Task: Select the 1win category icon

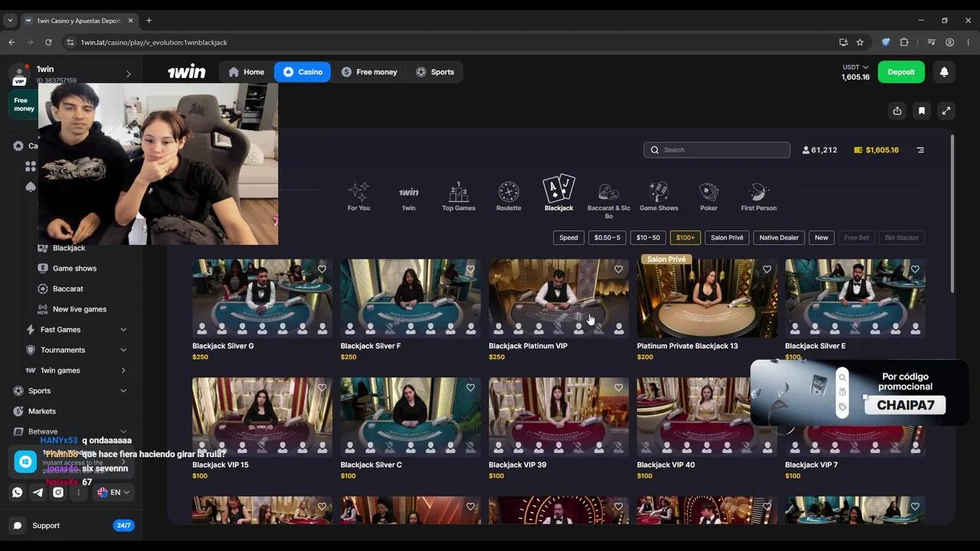Action: (x=409, y=192)
